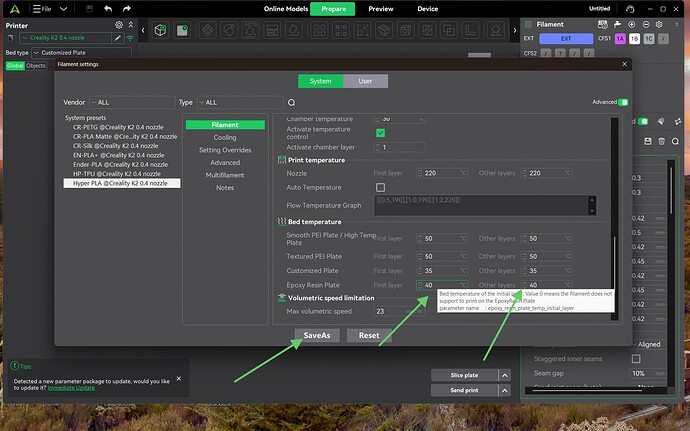Open the File menu
The image size is (690, 431).
[42, 9]
